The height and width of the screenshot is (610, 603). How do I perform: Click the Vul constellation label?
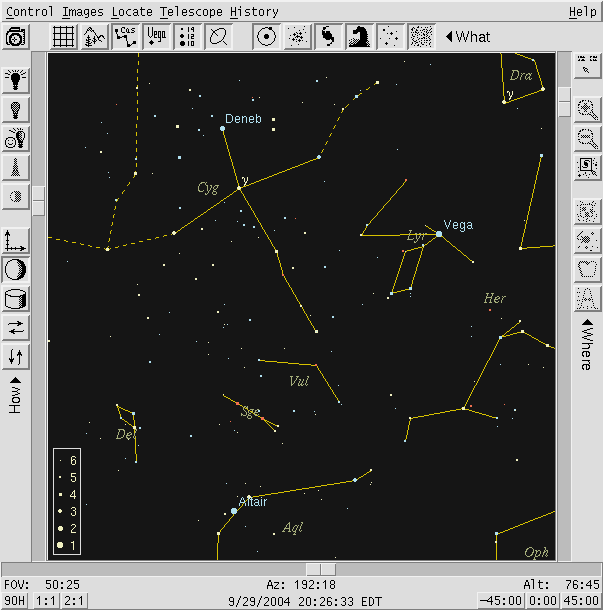click(x=299, y=381)
